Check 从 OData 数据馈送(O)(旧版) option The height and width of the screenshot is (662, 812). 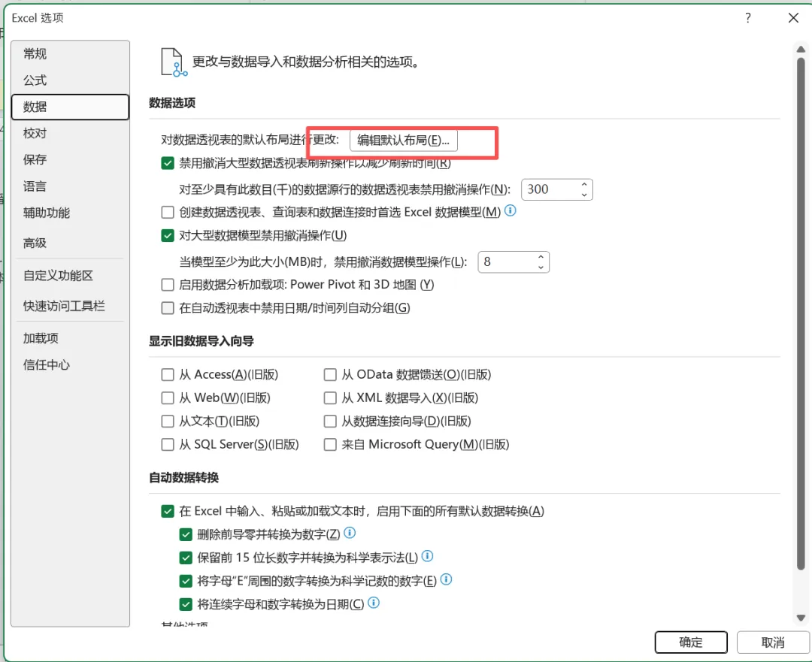click(330, 374)
